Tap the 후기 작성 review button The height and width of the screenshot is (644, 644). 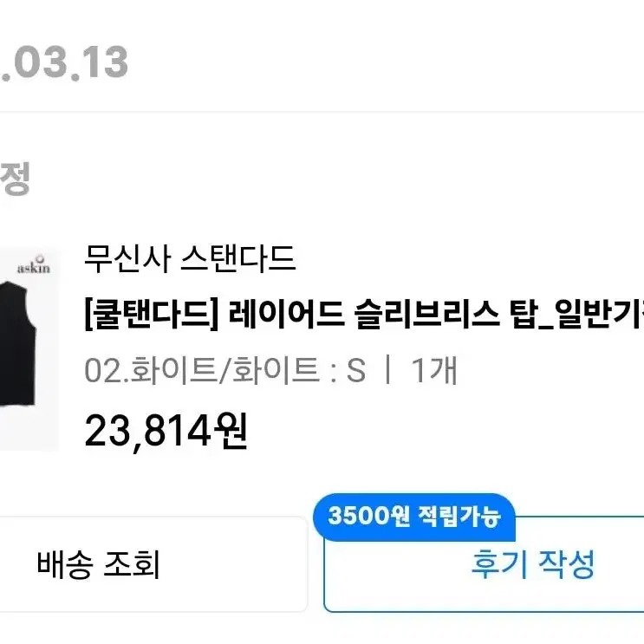tap(485, 564)
